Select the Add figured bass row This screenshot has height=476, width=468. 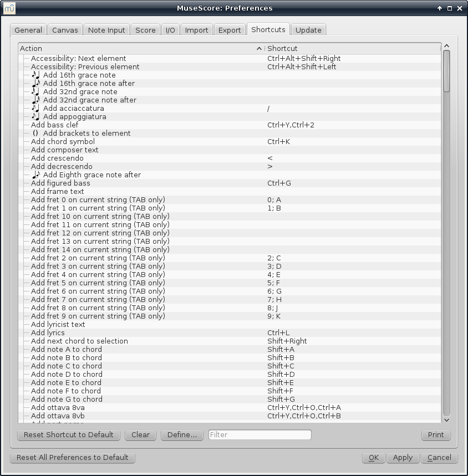[230, 183]
